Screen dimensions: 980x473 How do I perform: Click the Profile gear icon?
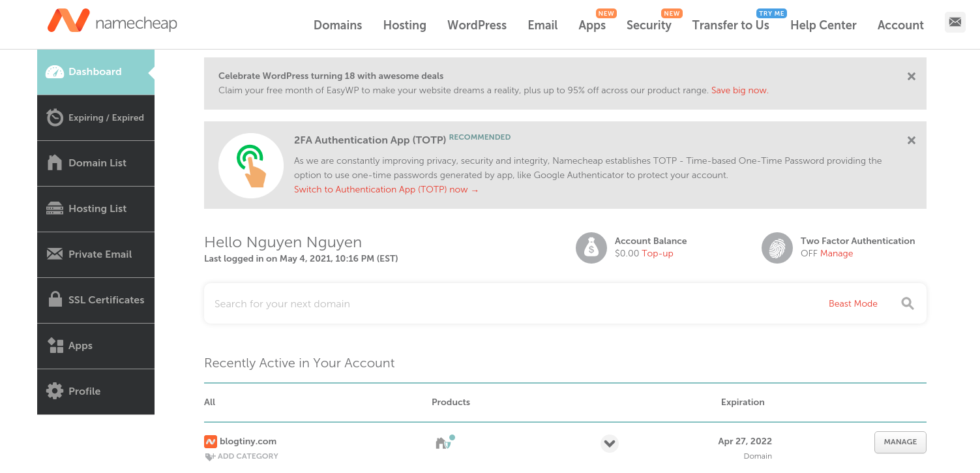(55, 391)
